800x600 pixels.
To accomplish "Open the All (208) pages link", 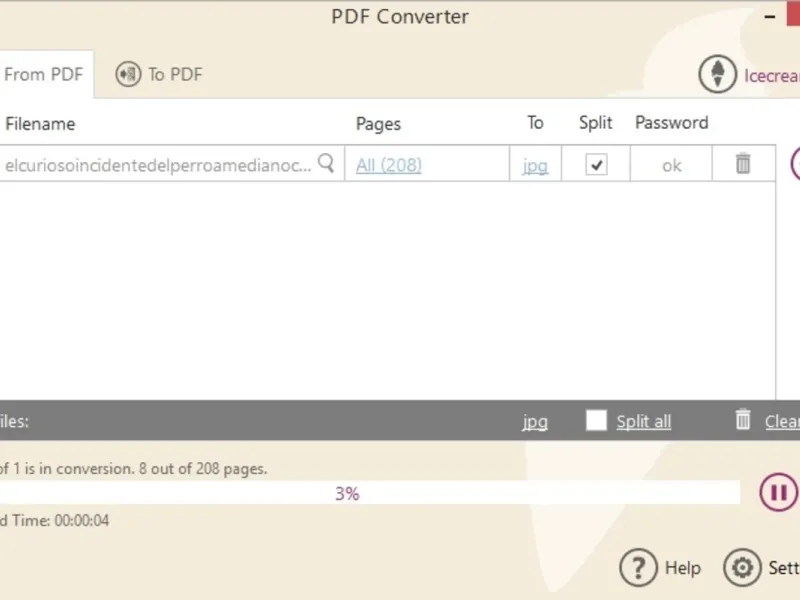I will (x=389, y=165).
